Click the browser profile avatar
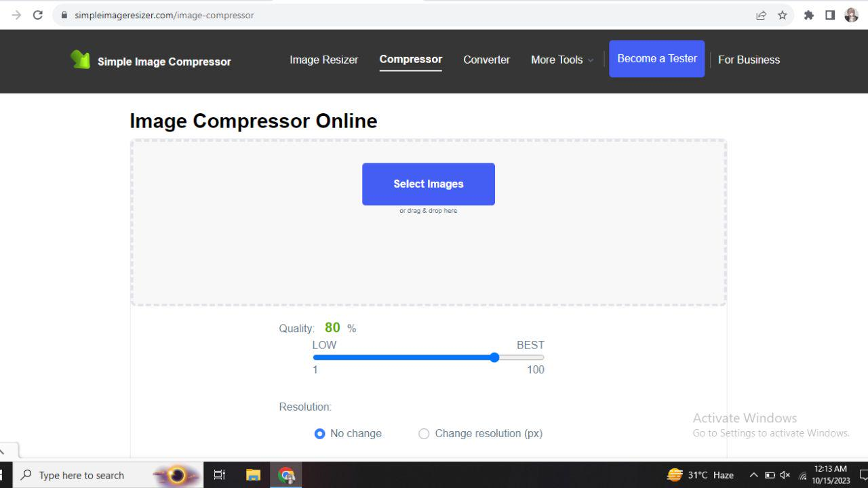This screenshot has width=868, height=488. coord(851,14)
